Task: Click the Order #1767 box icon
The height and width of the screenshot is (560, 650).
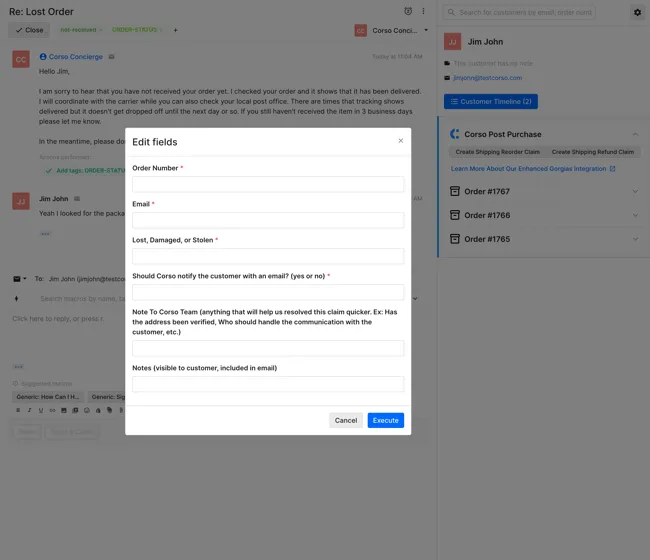Action: click(x=455, y=191)
